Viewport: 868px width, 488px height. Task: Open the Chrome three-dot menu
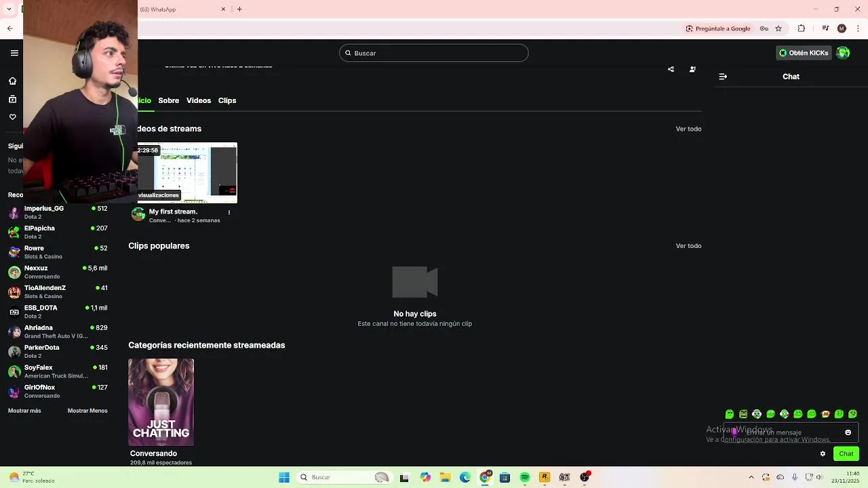pos(859,28)
